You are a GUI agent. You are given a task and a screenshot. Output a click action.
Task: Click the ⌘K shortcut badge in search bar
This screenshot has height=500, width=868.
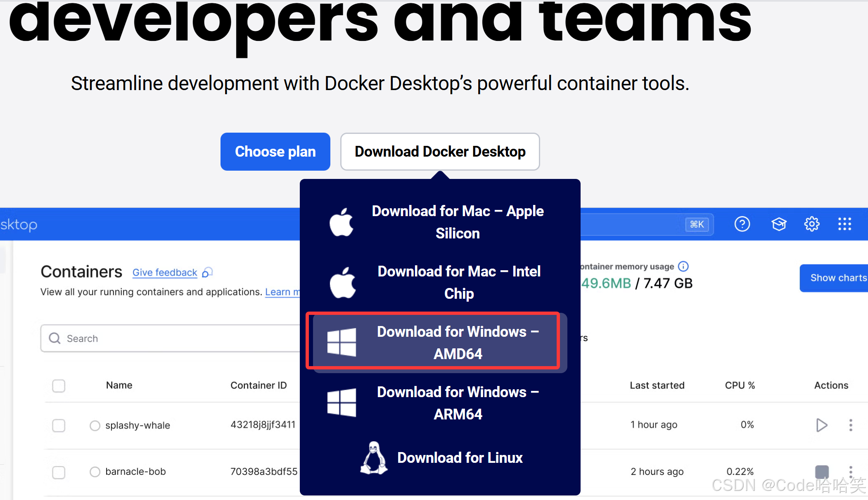697,224
